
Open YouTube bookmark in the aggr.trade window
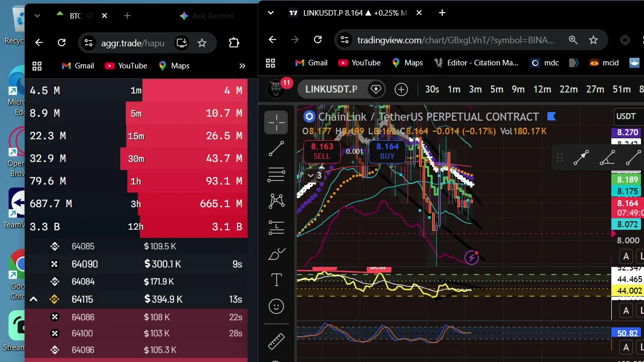pos(126,66)
